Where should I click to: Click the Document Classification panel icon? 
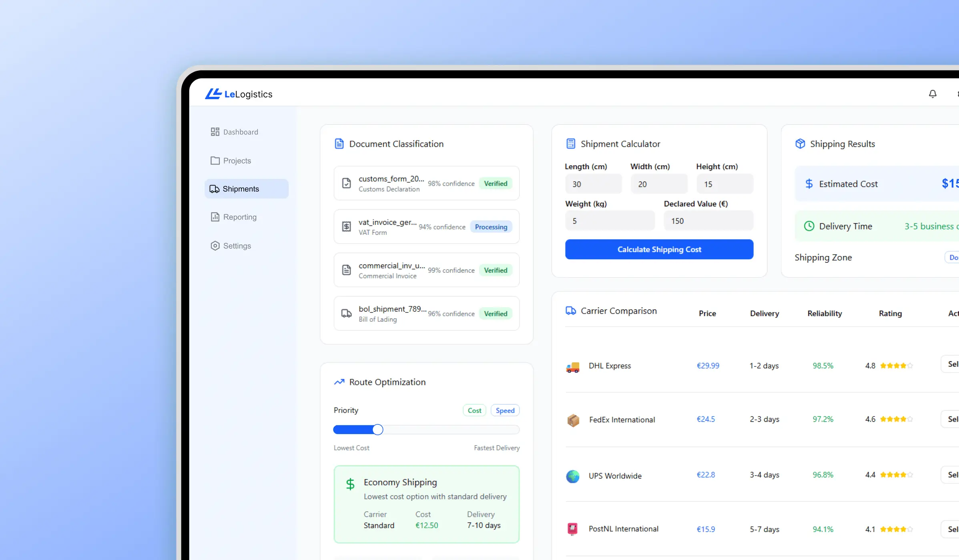[339, 143]
